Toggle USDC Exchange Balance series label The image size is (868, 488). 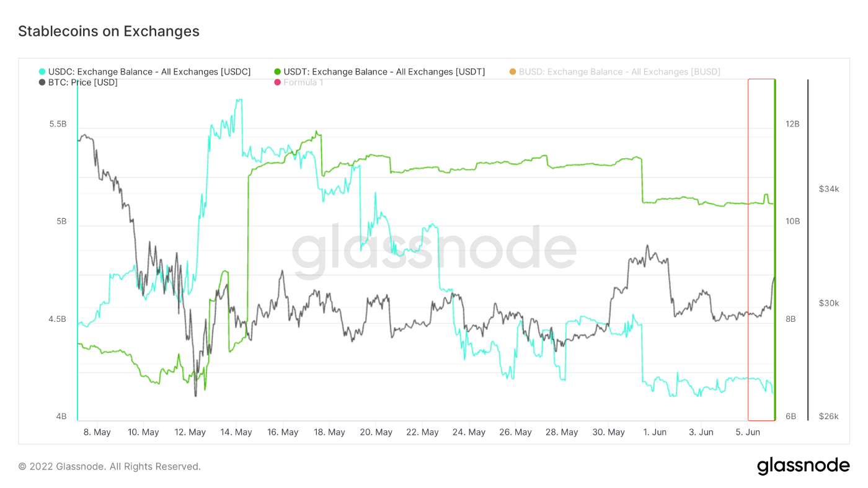point(149,72)
